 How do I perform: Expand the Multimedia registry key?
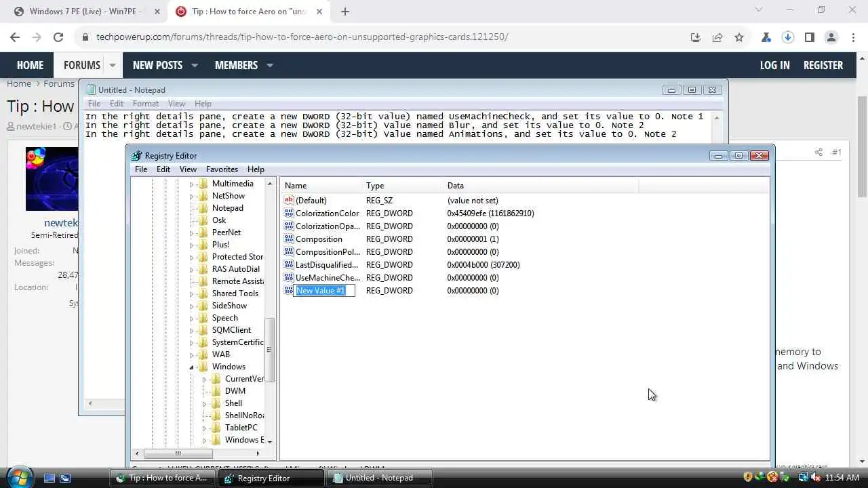point(192,184)
